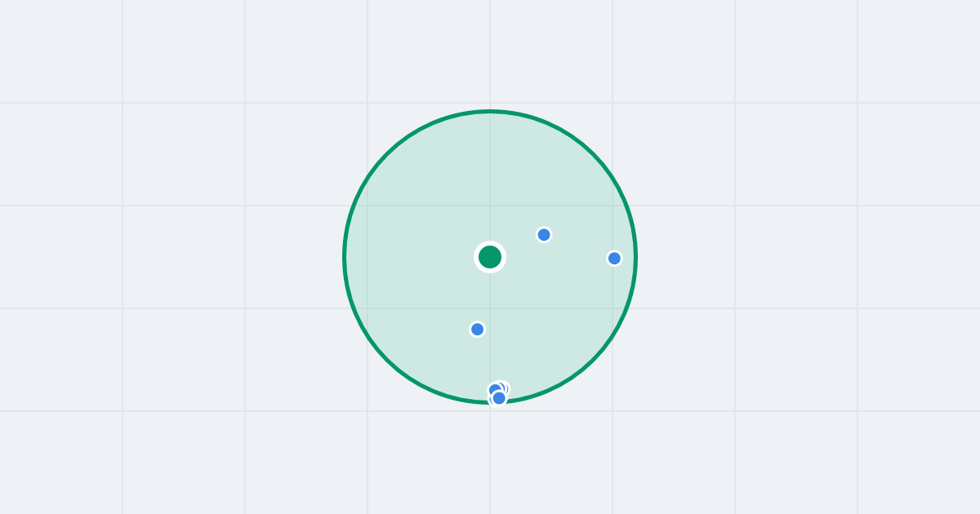
Task: Pick the lone blue dot below the center marker
Action: 478,330
